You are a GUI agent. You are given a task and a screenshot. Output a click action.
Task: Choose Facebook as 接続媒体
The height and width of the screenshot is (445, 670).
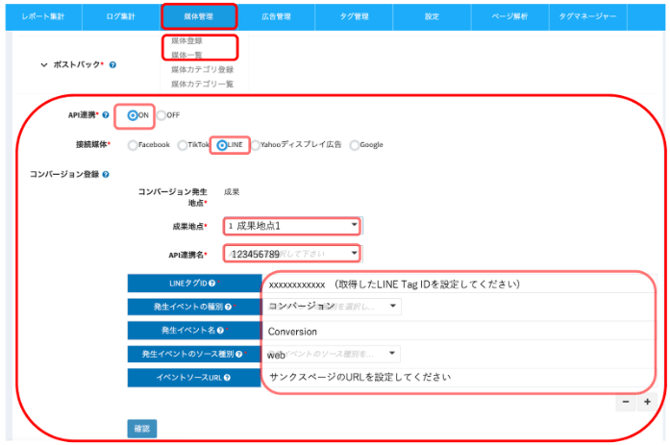[132, 144]
